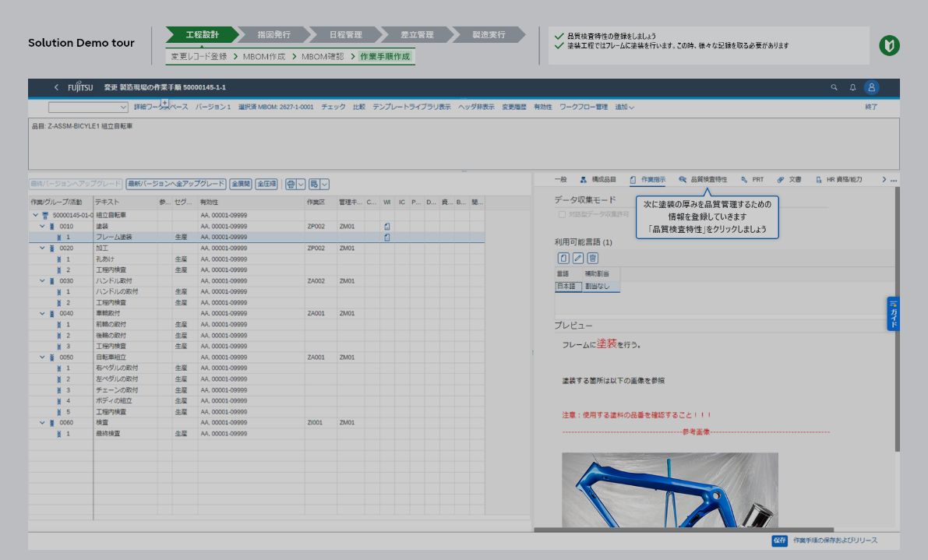The width and height of the screenshot is (928, 560).
Task: Open the layout button dropdown arrow
Action: [324, 184]
